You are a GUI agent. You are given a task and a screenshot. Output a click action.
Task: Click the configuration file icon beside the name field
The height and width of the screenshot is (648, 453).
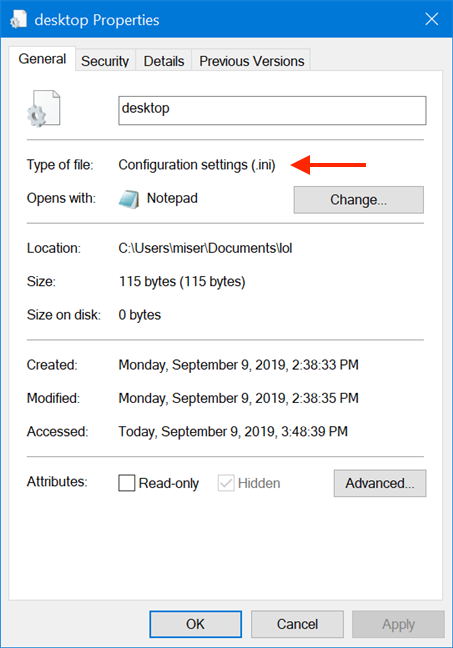[44, 109]
